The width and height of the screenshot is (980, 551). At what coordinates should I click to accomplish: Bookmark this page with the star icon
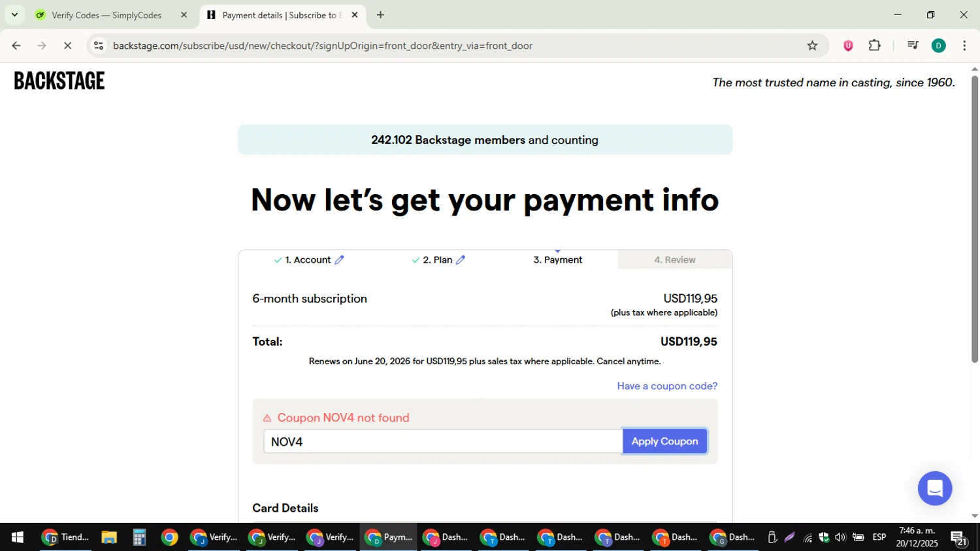pos(812,46)
